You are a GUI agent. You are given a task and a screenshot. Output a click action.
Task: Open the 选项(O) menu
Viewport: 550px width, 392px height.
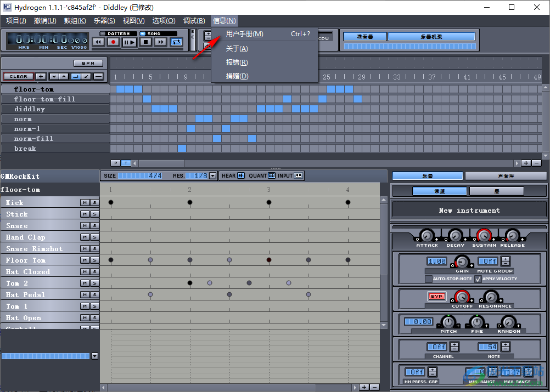164,21
